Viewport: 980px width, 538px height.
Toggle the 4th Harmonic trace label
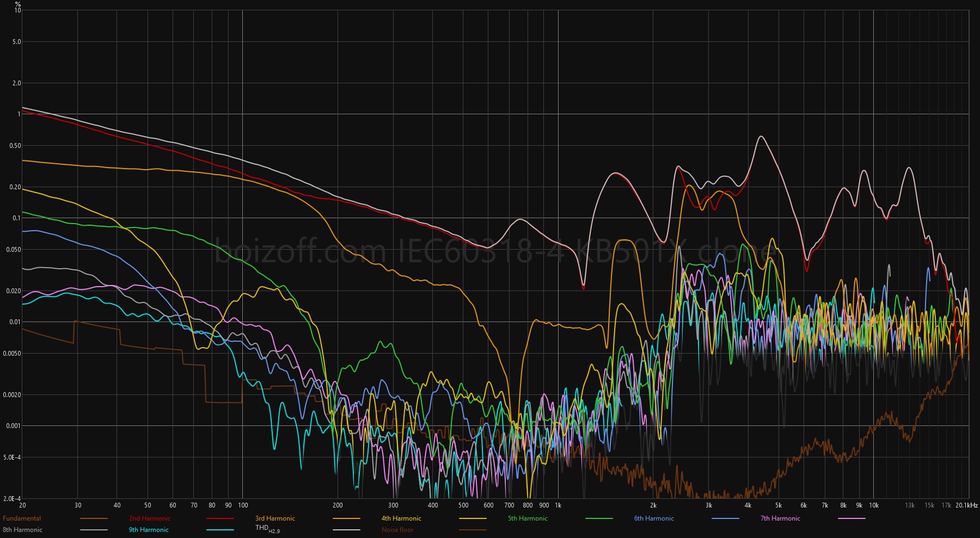pyautogui.click(x=401, y=518)
